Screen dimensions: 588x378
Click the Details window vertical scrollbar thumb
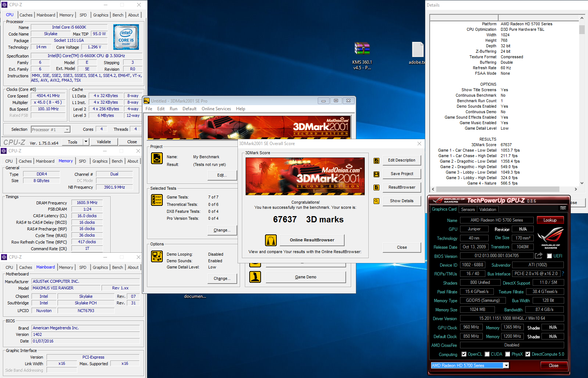(x=582, y=29)
